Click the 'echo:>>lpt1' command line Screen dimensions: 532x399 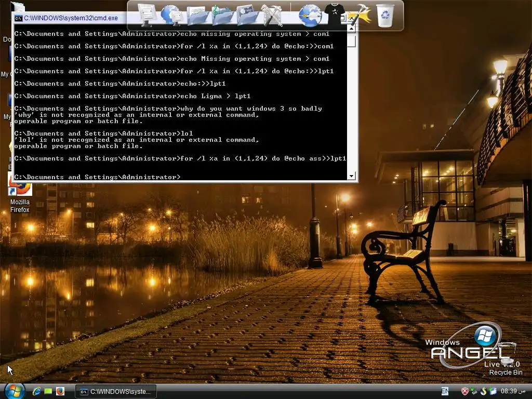120,84
